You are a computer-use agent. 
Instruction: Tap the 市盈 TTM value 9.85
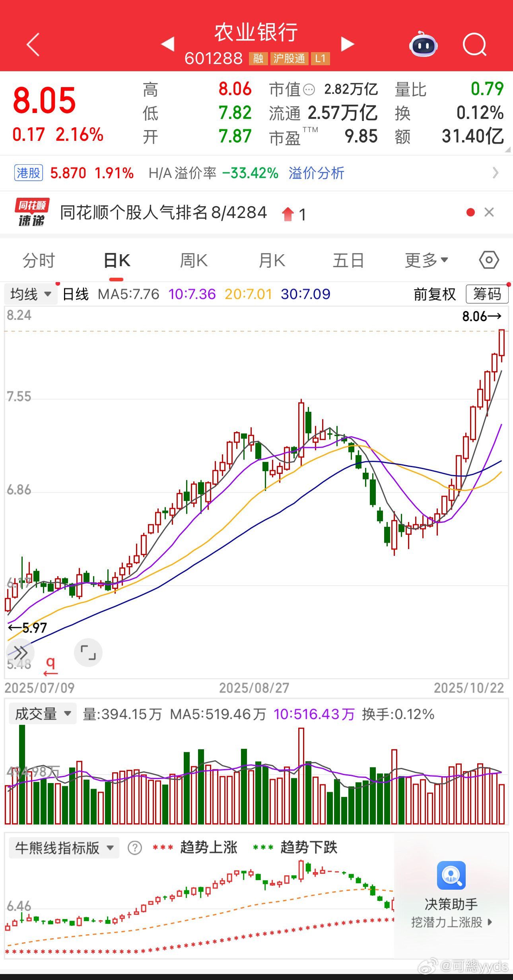point(361,136)
